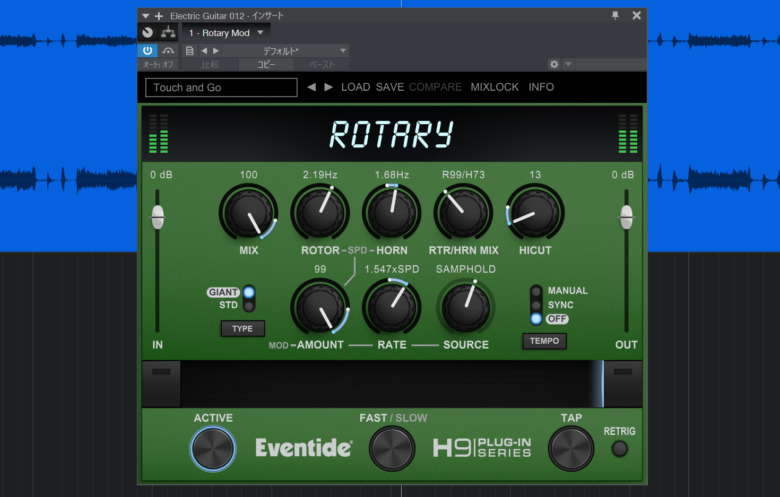Expand the window menu triangle at top-left

(x=145, y=16)
